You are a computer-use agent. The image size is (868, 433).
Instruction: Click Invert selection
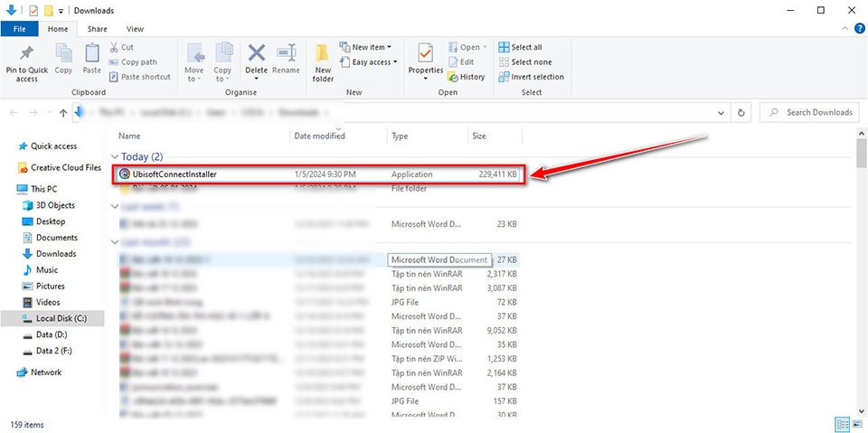click(x=532, y=77)
